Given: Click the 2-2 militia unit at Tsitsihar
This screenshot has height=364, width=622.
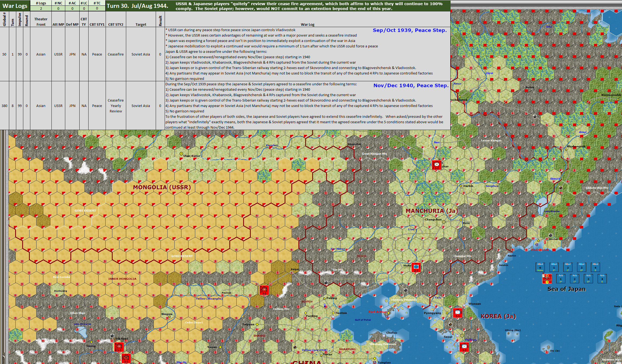Looking at the screenshot, I should tap(437, 165).
